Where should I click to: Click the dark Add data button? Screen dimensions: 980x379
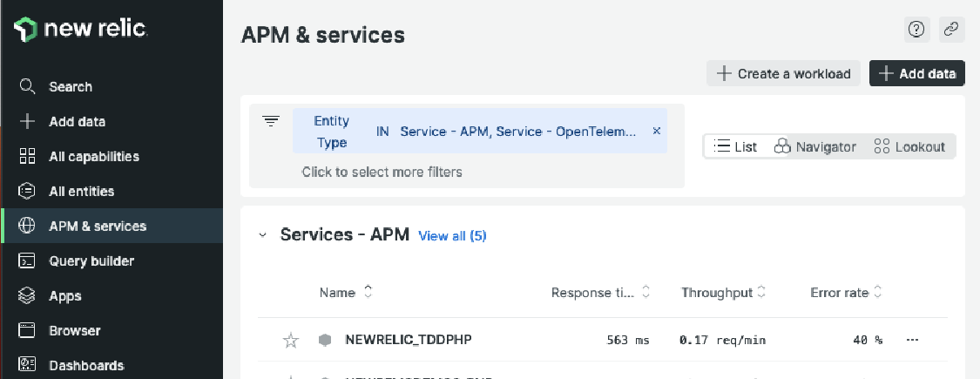[917, 73]
